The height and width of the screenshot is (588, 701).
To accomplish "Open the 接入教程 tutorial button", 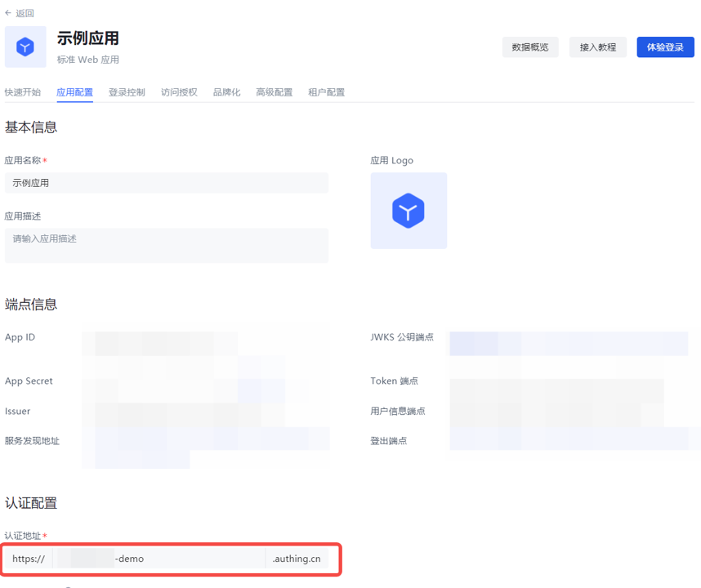I will point(597,47).
